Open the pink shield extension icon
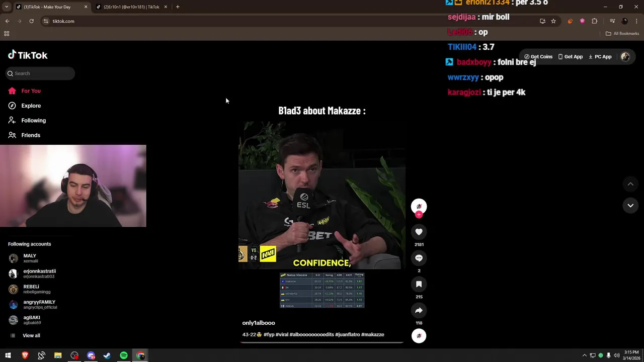644x362 pixels. (582, 21)
